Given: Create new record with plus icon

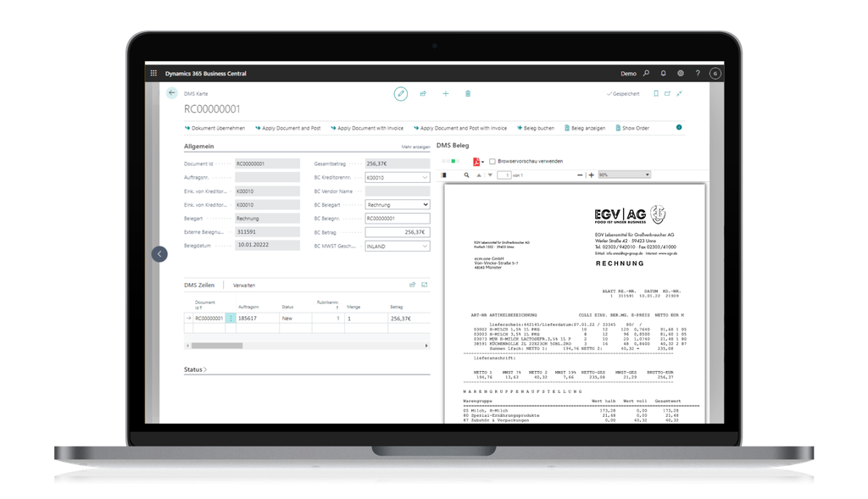Looking at the screenshot, I should [x=446, y=93].
